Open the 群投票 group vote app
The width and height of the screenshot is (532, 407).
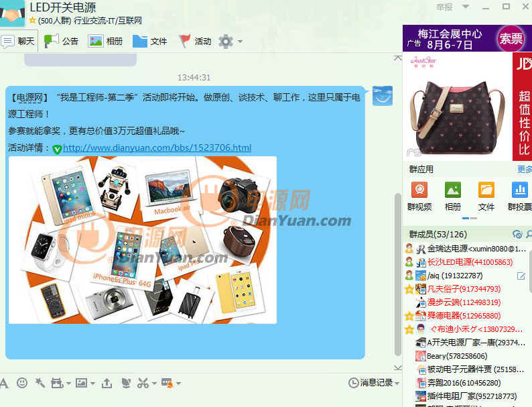point(519,196)
